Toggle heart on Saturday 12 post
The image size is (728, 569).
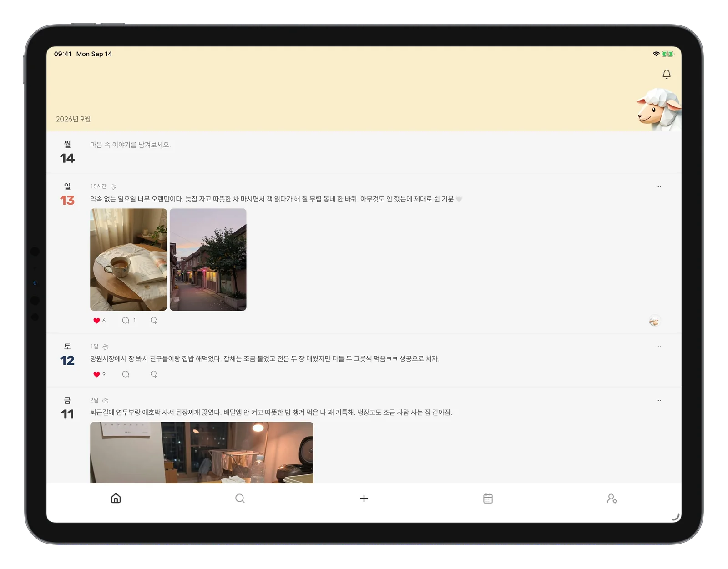(x=96, y=374)
